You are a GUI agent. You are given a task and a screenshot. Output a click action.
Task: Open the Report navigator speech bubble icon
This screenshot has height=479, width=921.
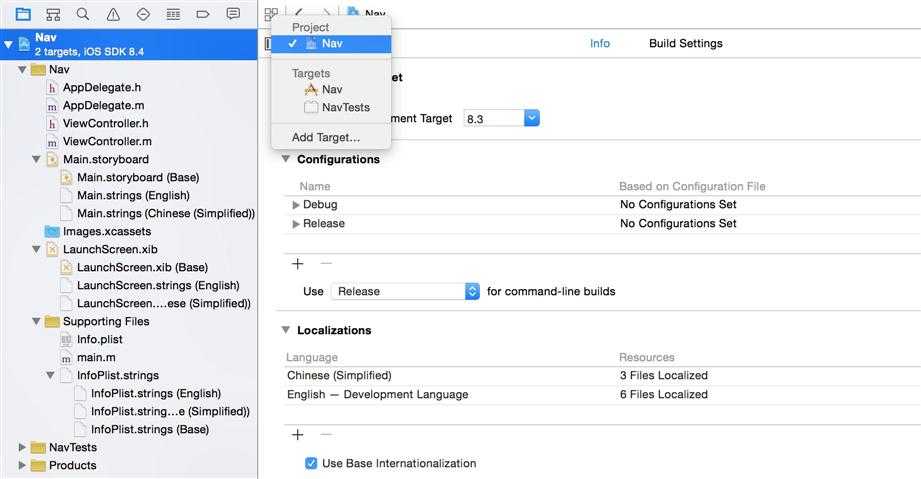click(x=233, y=14)
